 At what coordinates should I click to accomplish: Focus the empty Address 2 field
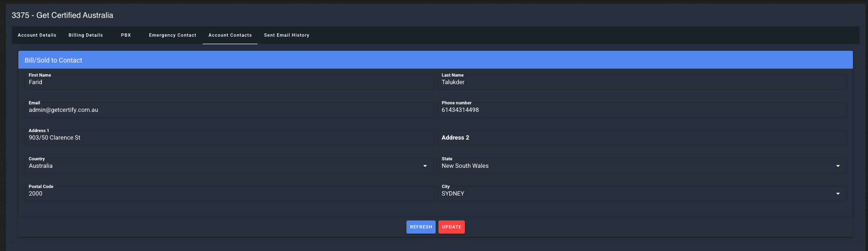click(x=642, y=138)
